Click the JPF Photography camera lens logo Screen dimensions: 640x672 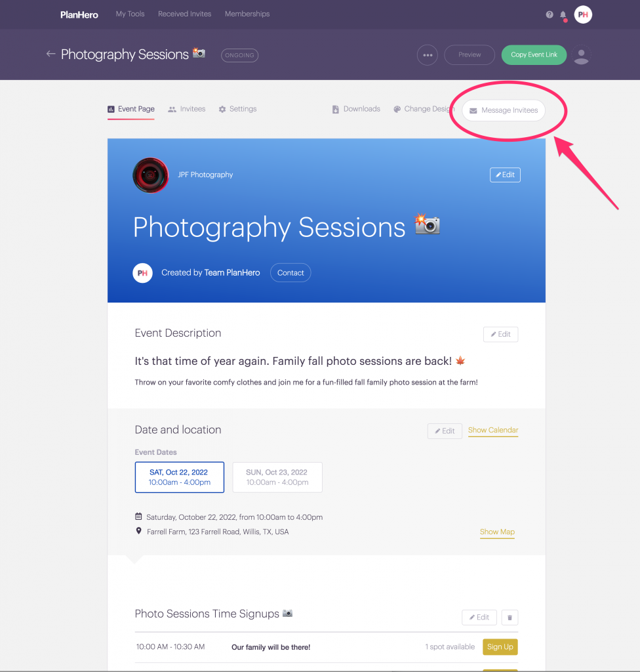pos(151,175)
